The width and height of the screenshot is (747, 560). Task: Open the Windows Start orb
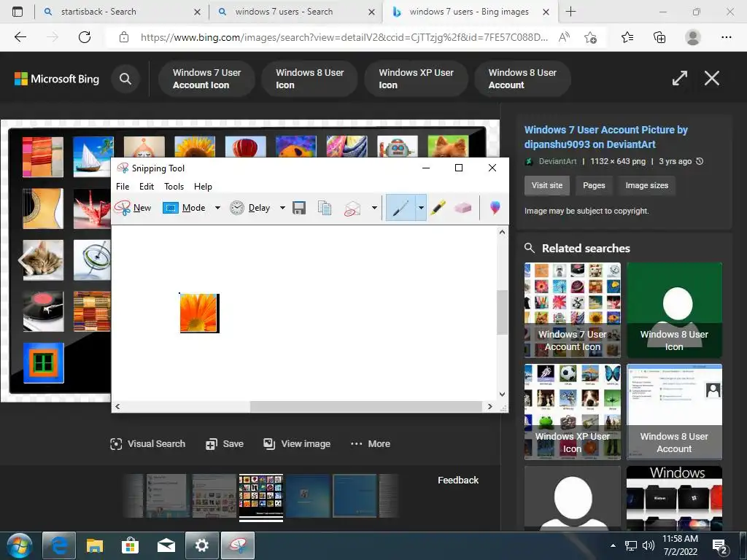click(19, 545)
